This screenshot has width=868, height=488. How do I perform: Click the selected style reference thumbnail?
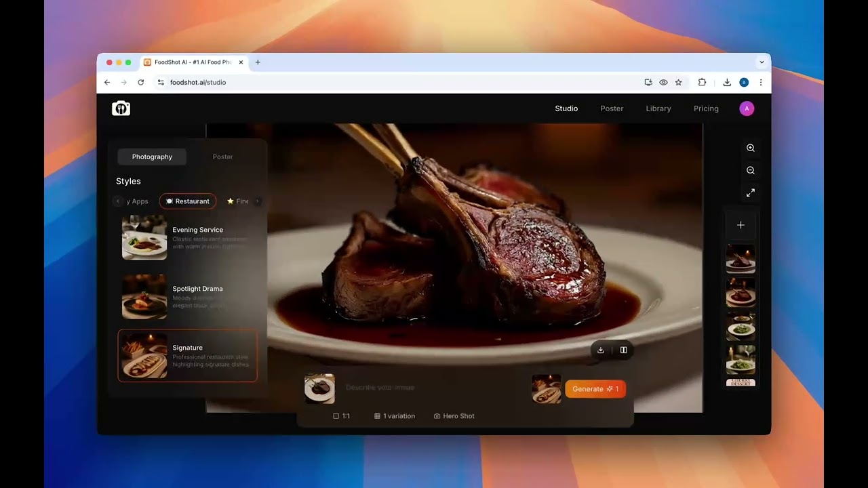coord(547,389)
